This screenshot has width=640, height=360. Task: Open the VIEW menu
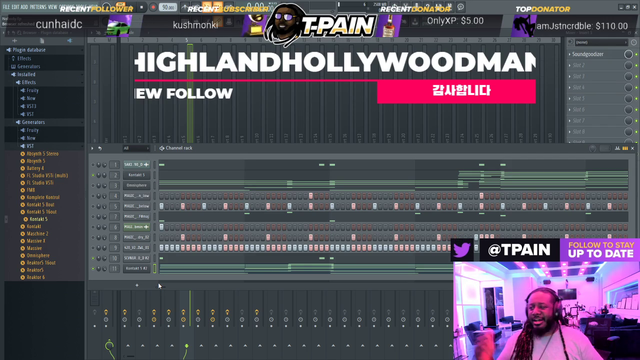[x=53, y=7]
